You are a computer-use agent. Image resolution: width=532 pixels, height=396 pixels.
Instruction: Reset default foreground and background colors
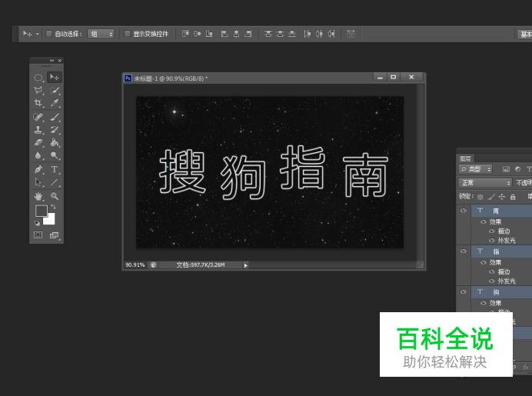coord(38,223)
